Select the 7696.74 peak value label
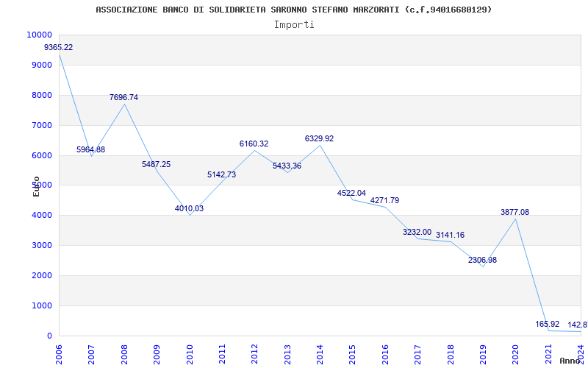The height and width of the screenshot is (368, 588). (x=123, y=97)
